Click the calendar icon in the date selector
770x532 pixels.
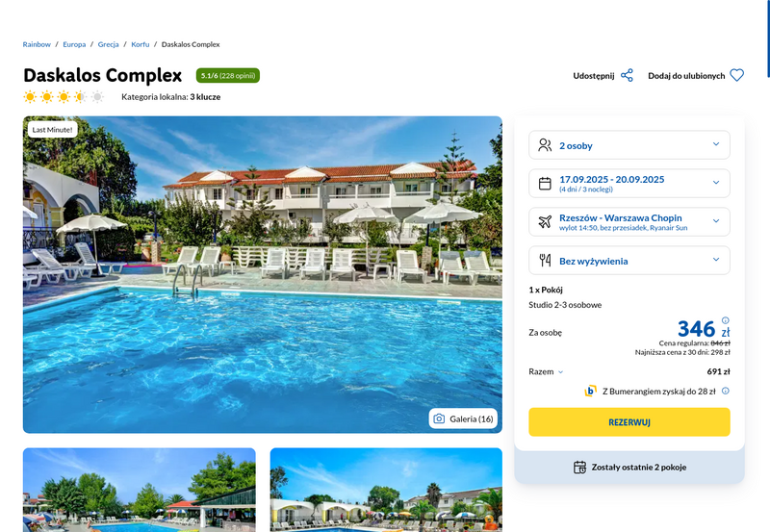point(545,184)
